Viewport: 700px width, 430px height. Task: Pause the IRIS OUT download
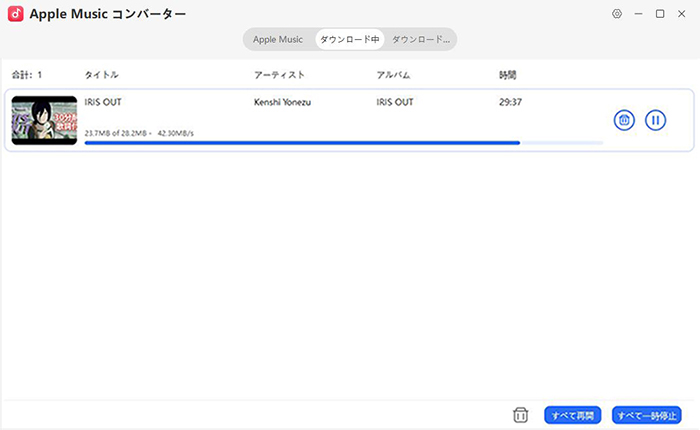pos(655,120)
